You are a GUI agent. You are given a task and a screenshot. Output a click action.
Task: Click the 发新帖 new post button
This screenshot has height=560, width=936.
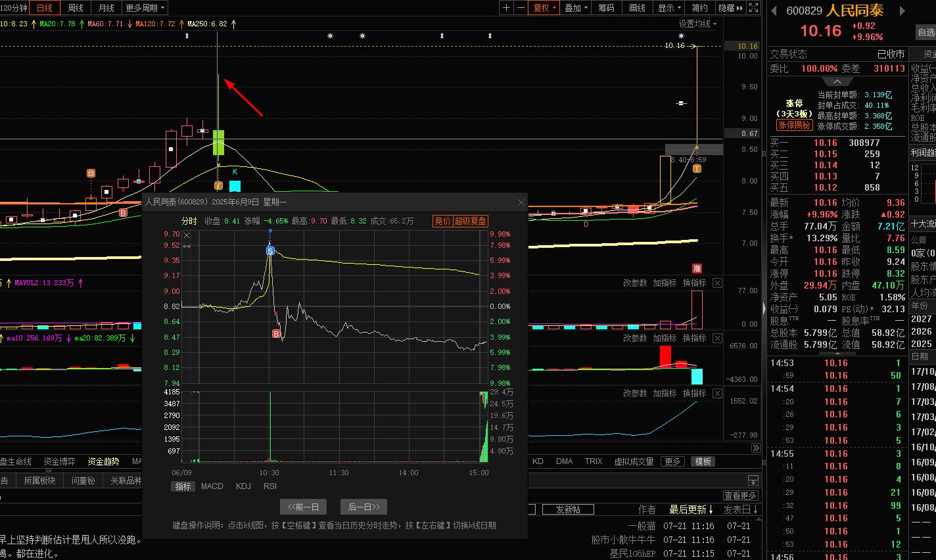pos(568,509)
